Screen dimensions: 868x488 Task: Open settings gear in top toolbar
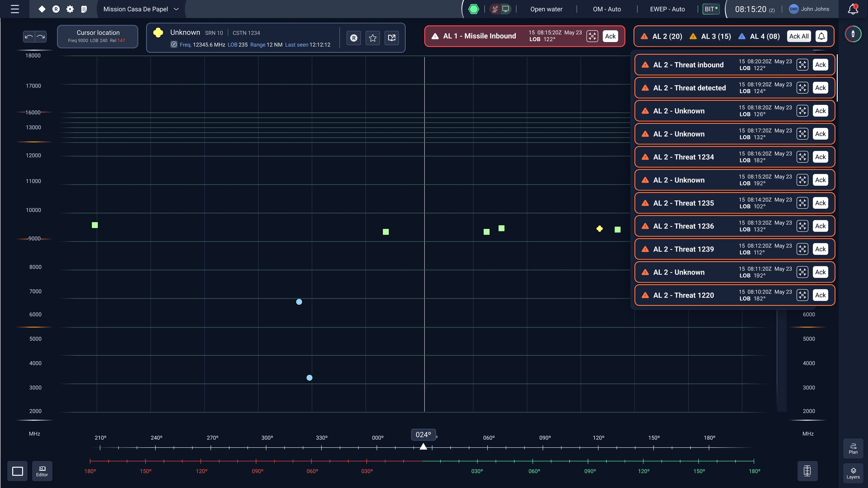pyautogui.click(x=70, y=9)
